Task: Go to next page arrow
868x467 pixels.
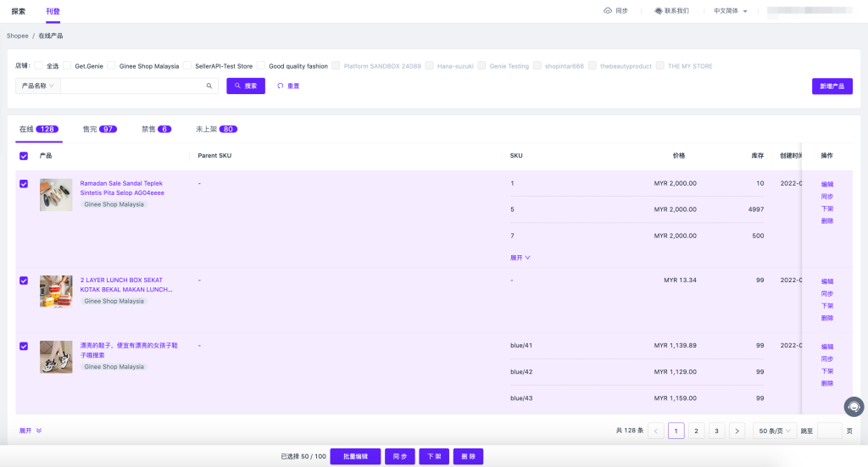Action: click(737, 431)
